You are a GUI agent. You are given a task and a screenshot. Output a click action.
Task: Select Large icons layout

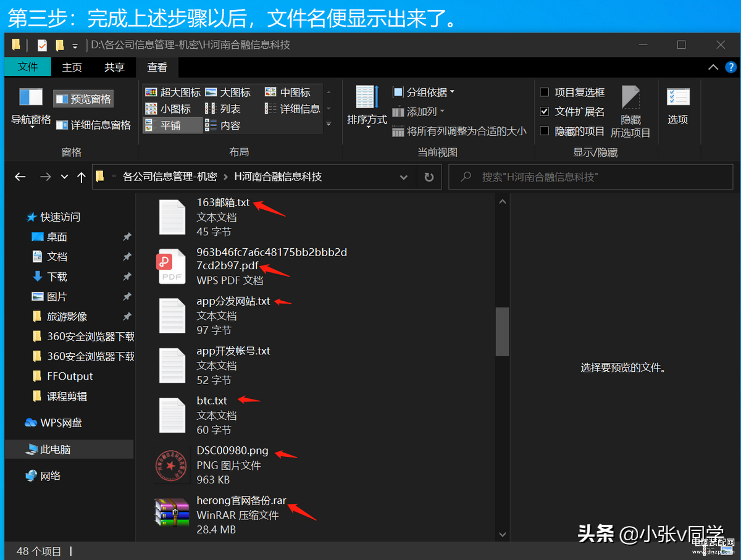(x=228, y=92)
